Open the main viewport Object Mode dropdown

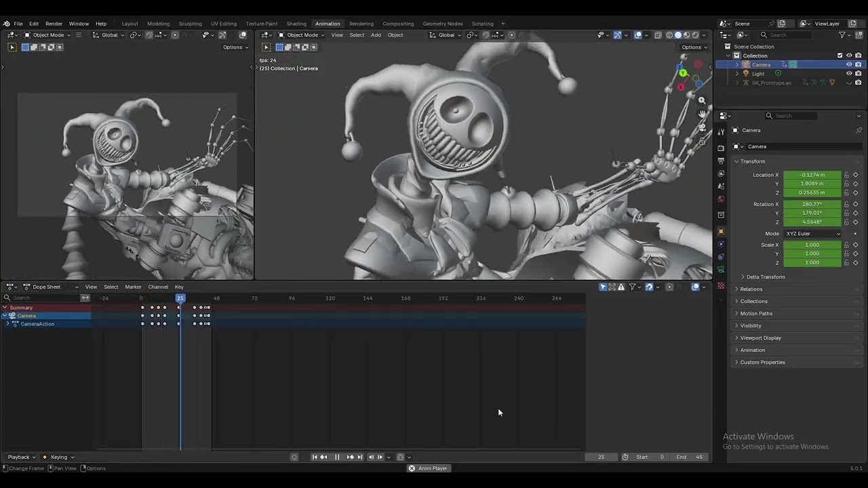[302, 35]
